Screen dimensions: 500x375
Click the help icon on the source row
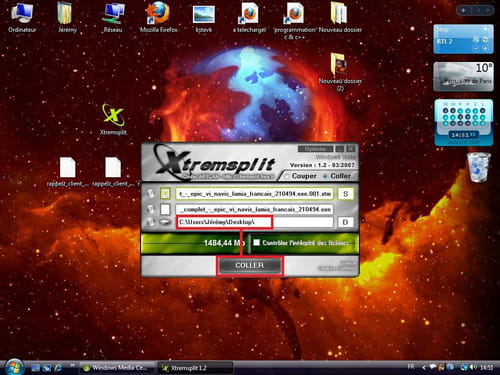click(150, 193)
